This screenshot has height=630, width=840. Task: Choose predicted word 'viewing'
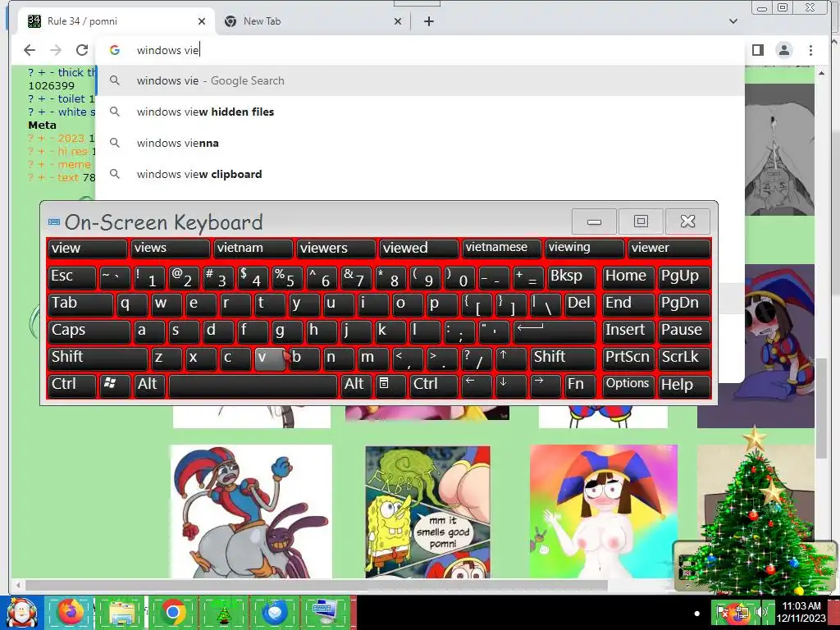click(x=584, y=249)
